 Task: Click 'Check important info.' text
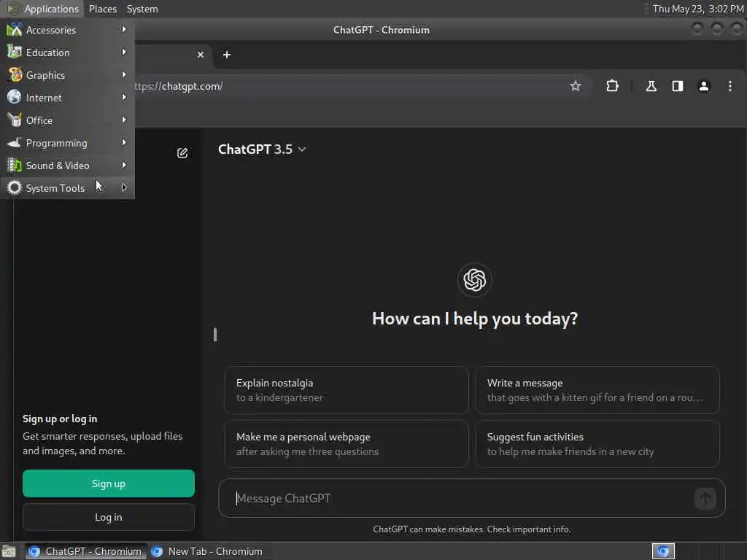pyautogui.click(x=529, y=529)
